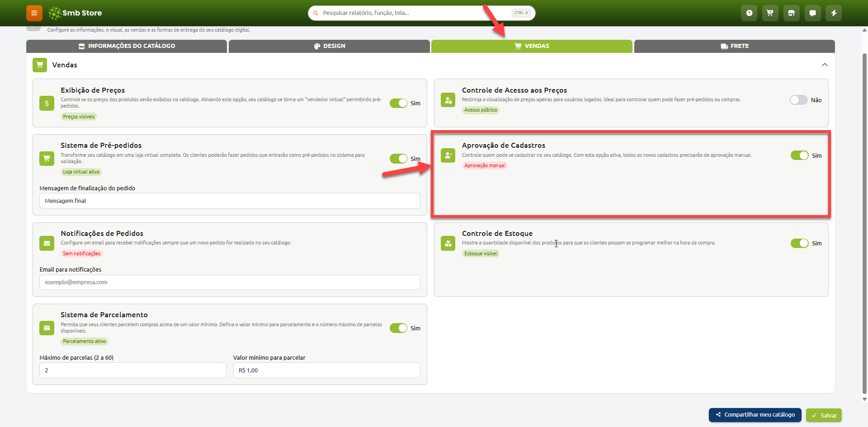Click the search magnifier icon
Image resolution: width=868 pixels, height=427 pixels.
tap(316, 13)
